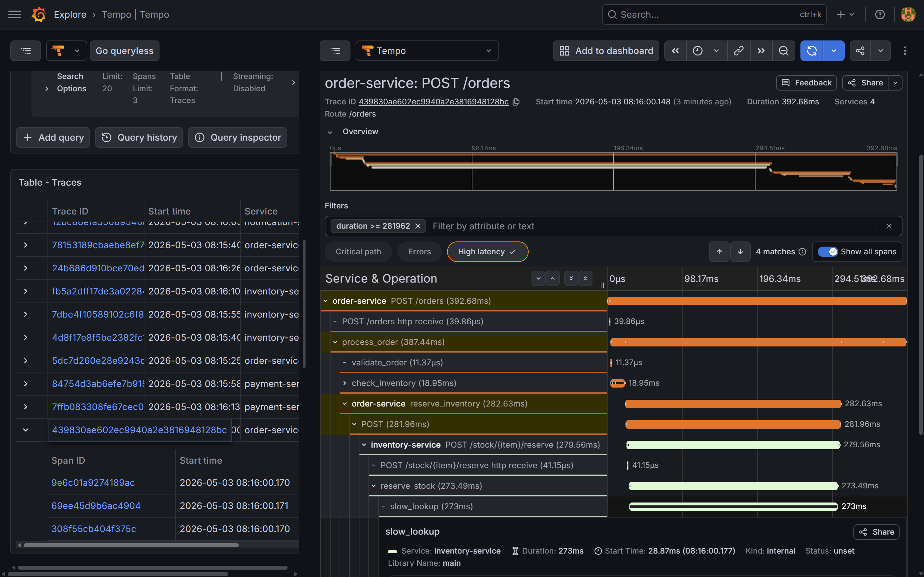Expand one level of spans
This screenshot has height=577, width=924.
pos(539,279)
